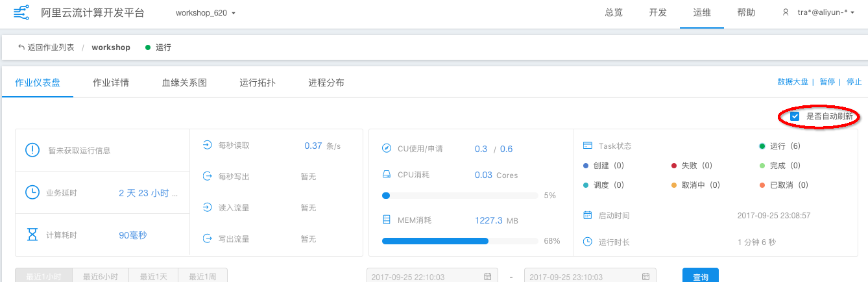Click the start datetime input field
Viewport: 868px width, 282px height.
pyautogui.click(x=432, y=276)
